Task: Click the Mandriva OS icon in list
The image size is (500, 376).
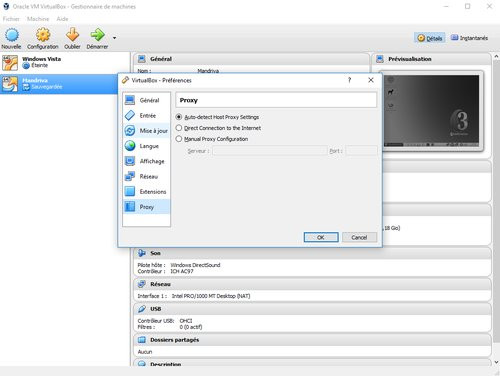Action: click(x=10, y=84)
